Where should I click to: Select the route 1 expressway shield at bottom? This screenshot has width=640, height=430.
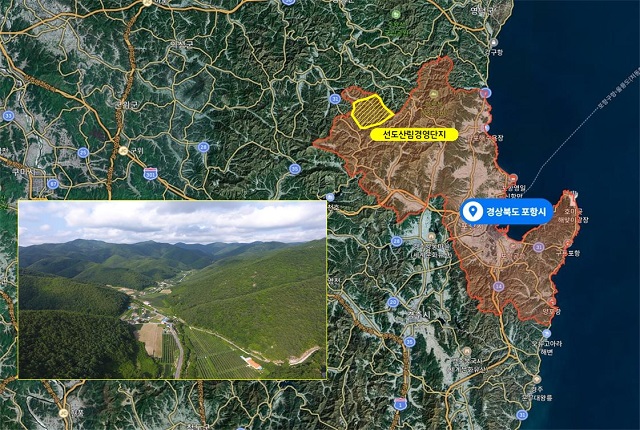coord(400,403)
